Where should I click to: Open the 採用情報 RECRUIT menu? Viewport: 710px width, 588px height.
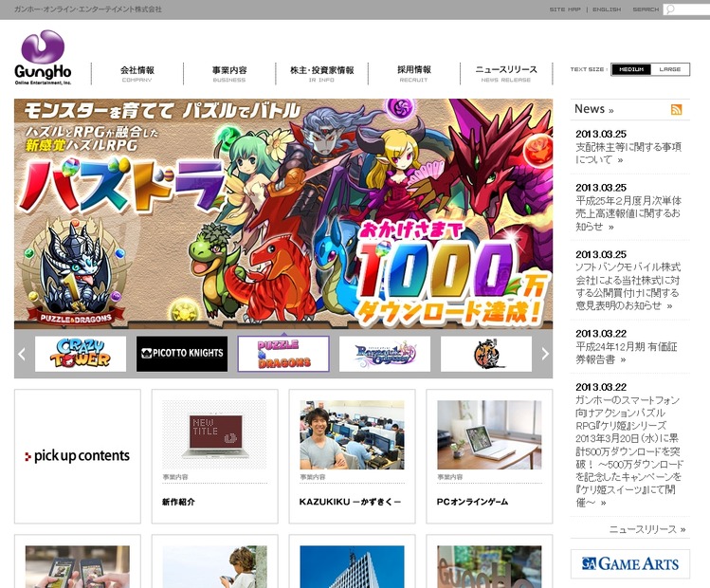tap(414, 74)
